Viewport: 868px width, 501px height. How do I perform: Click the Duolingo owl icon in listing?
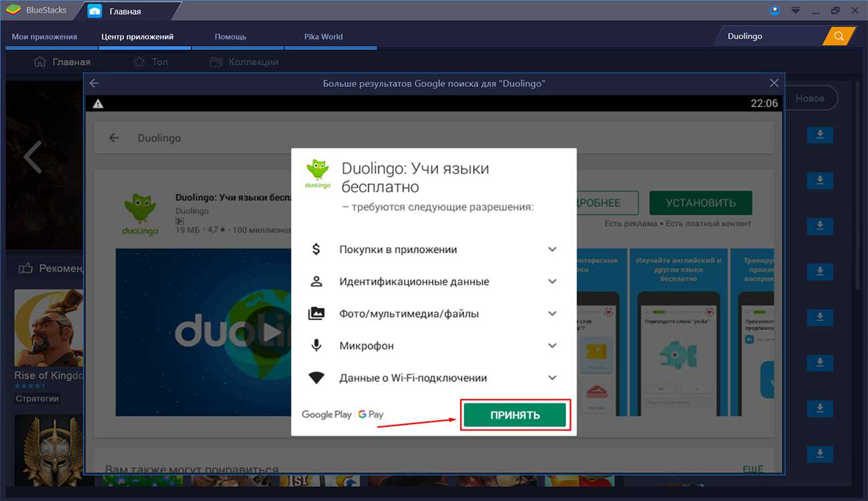tap(139, 214)
